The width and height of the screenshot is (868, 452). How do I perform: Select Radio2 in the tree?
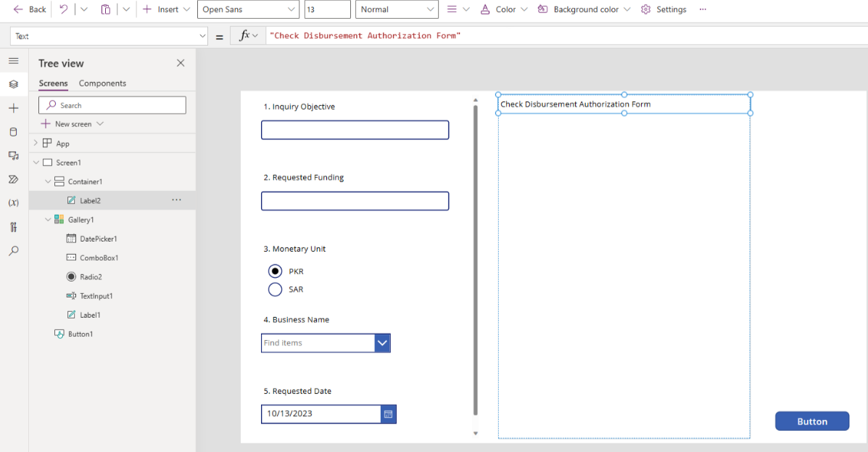point(90,277)
